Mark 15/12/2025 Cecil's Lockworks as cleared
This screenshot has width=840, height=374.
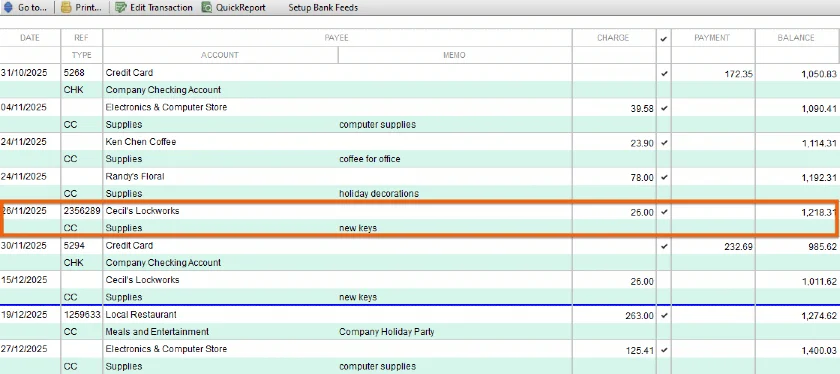[x=664, y=281]
